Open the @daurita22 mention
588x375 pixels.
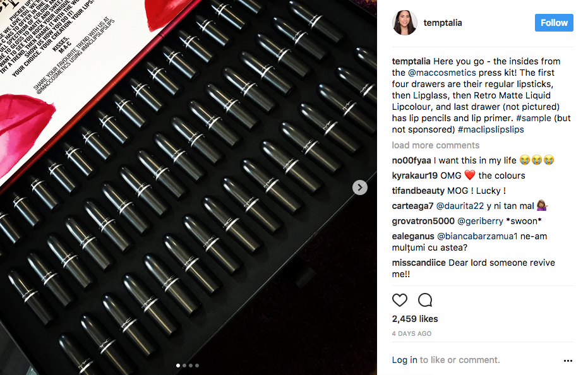pyautogui.click(x=460, y=206)
